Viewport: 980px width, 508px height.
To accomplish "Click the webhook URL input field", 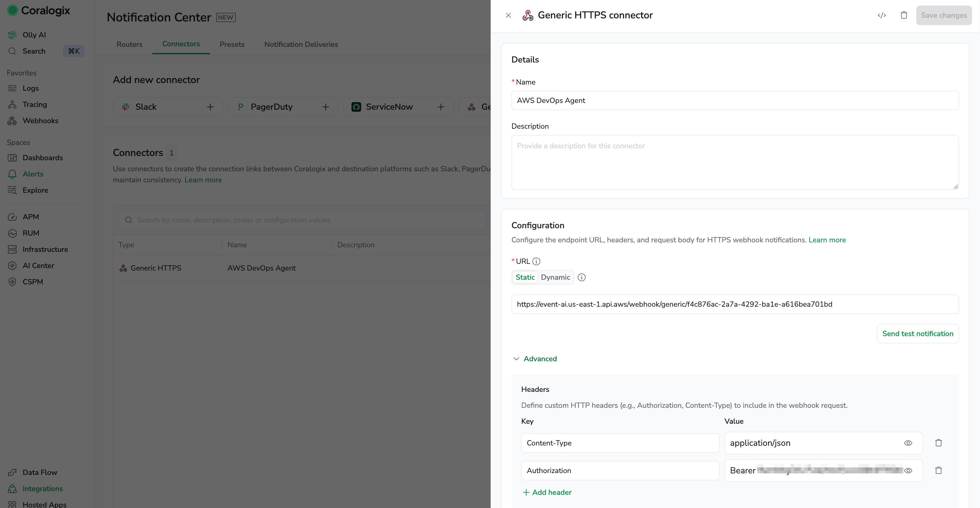I will coord(735,304).
